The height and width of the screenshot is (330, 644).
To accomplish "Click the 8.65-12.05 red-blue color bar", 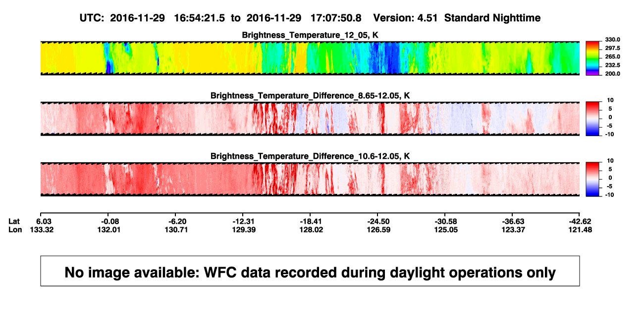I will point(592,119).
